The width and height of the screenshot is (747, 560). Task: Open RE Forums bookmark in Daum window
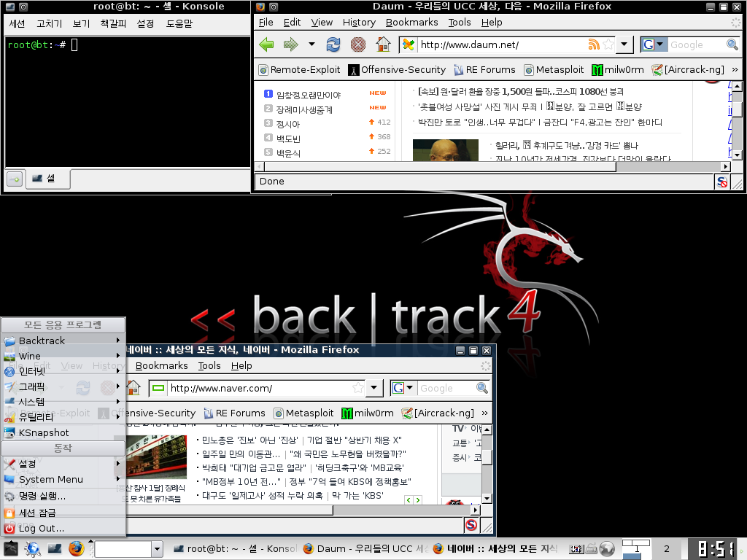click(x=484, y=70)
